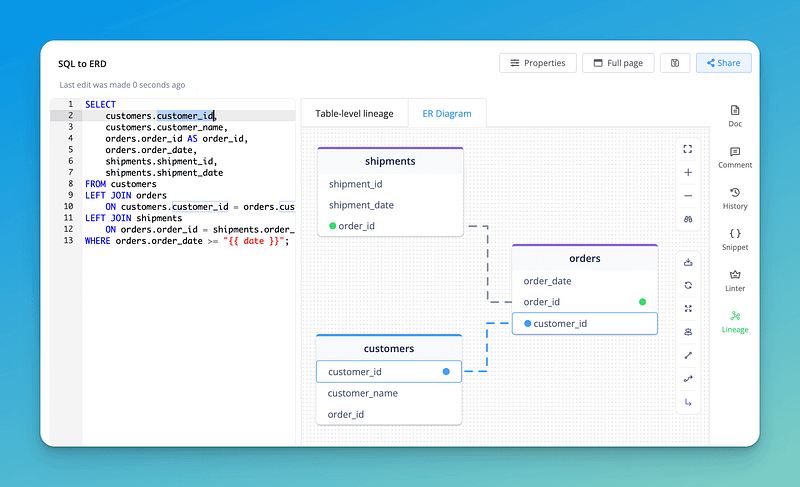
Task: Select customer_name field in customers table
Action: click(x=389, y=393)
